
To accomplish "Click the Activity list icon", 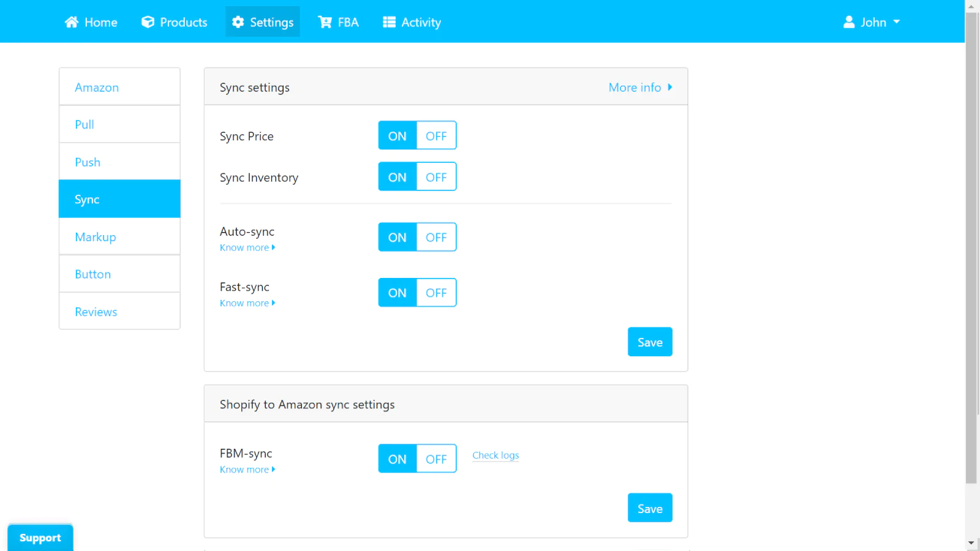I will [389, 22].
